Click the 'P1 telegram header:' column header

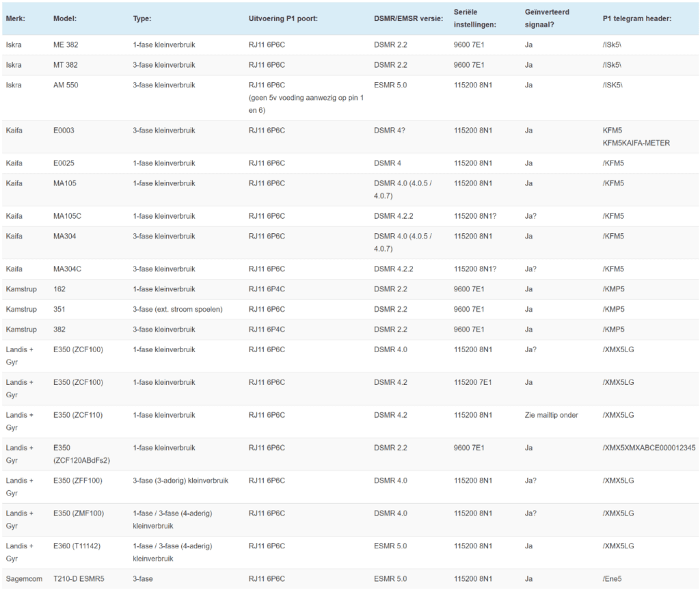(636, 18)
